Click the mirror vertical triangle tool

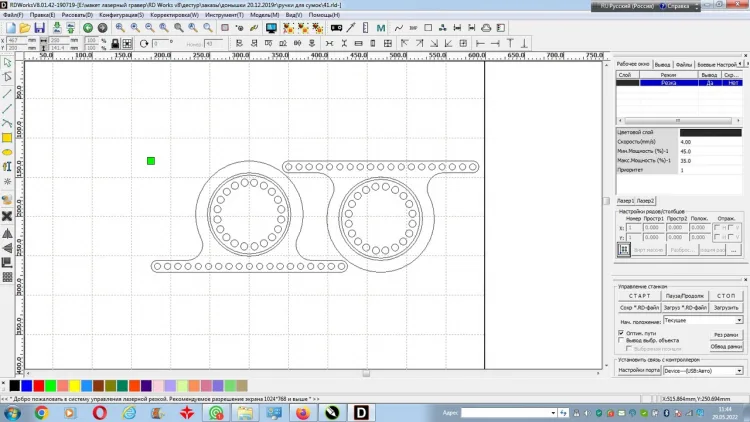(x=7, y=248)
